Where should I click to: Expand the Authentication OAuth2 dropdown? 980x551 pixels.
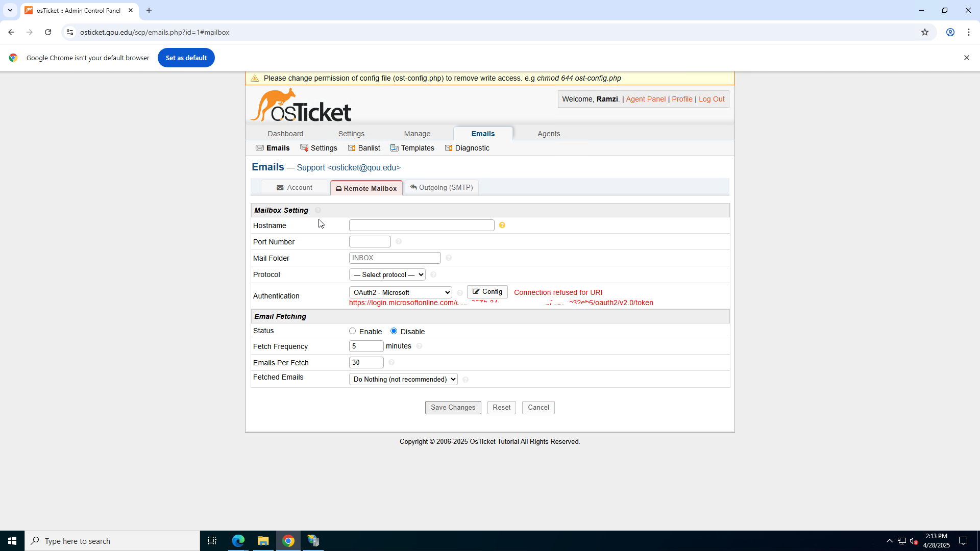[x=401, y=292]
